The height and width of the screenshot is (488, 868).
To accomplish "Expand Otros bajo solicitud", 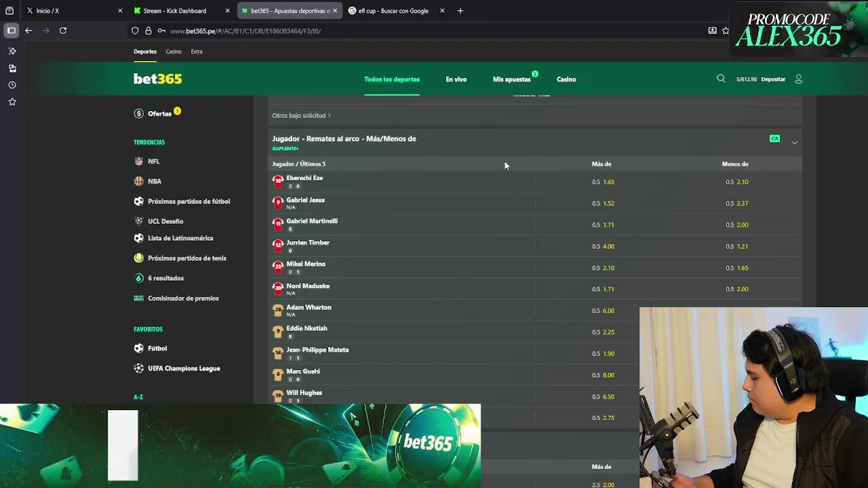I will click(x=301, y=115).
